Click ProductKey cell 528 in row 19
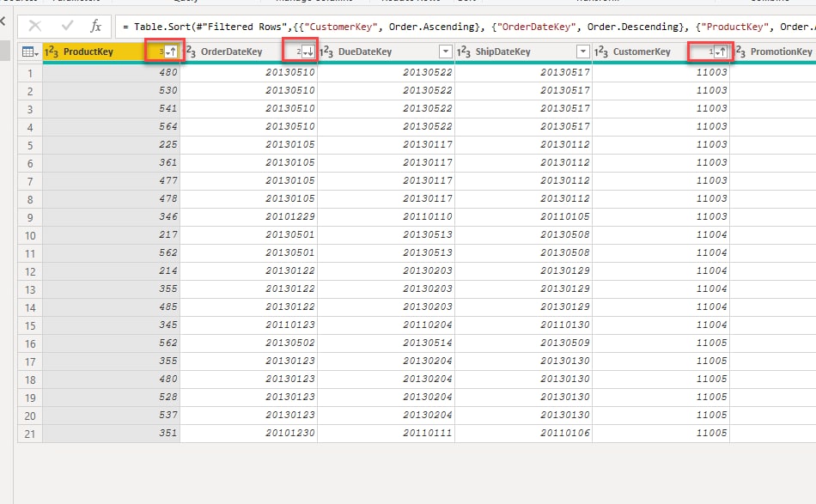The height and width of the screenshot is (504, 816). tap(112, 397)
